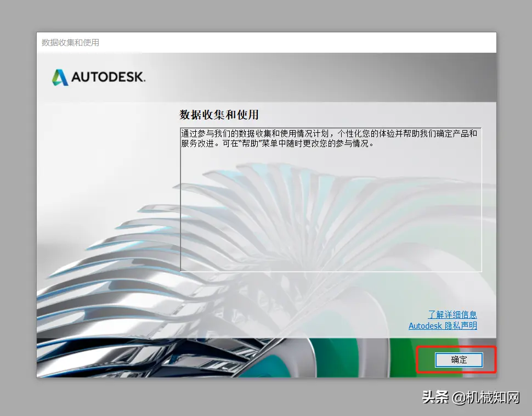Click the 确定 button

point(459,359)
